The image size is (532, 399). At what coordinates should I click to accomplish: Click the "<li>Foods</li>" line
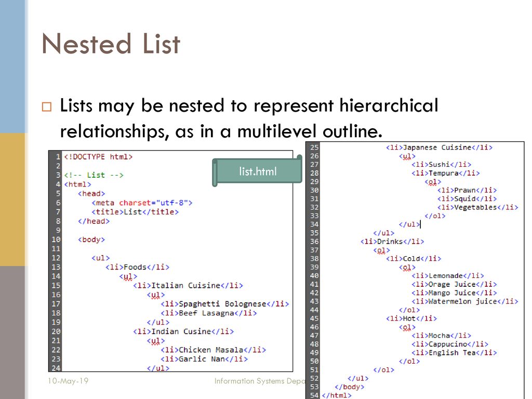pyautogui.click(x=137, y=267)
